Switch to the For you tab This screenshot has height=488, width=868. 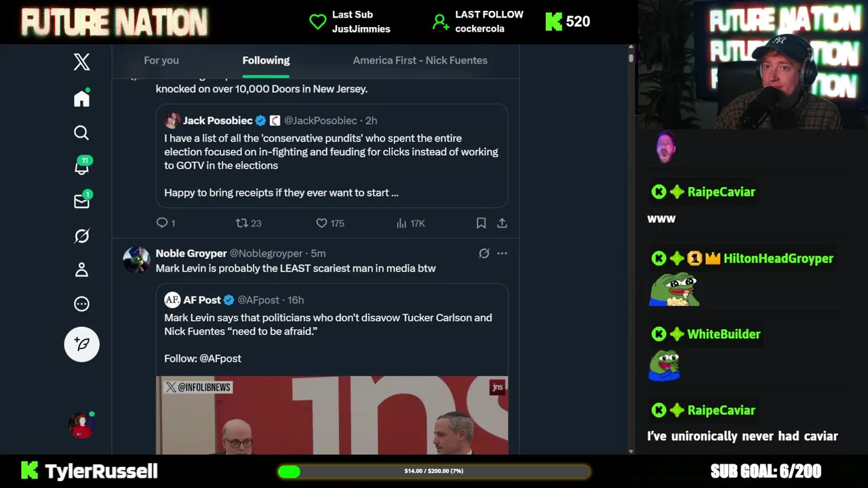(161, 60)
